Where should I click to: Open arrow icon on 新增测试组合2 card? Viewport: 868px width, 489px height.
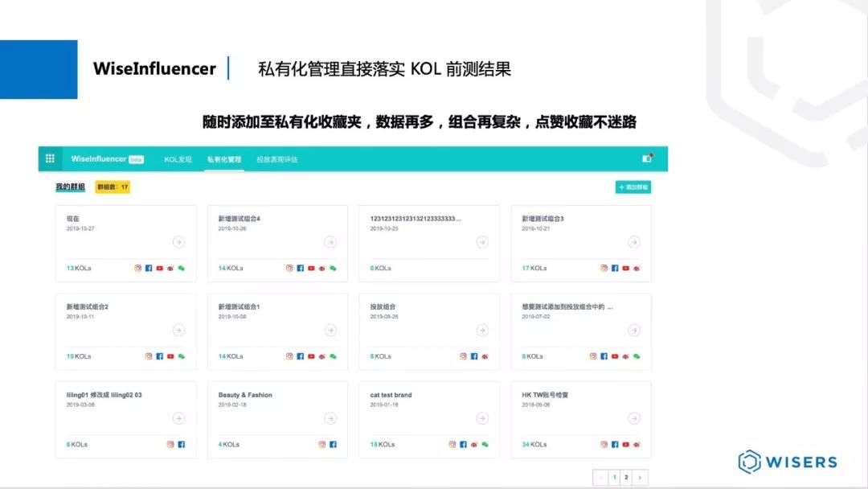(178, 330)
